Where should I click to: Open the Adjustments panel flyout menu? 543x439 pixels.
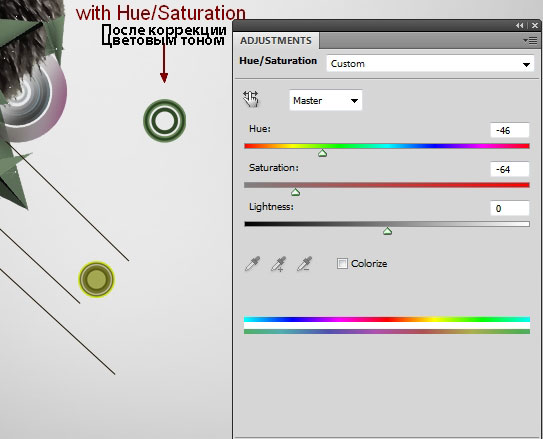tap(530, 41)
